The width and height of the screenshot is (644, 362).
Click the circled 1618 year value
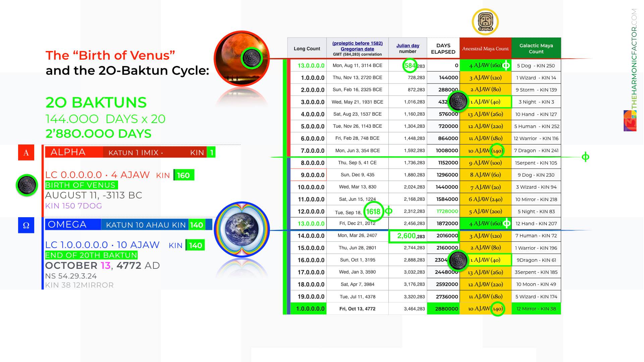[373, 212]
